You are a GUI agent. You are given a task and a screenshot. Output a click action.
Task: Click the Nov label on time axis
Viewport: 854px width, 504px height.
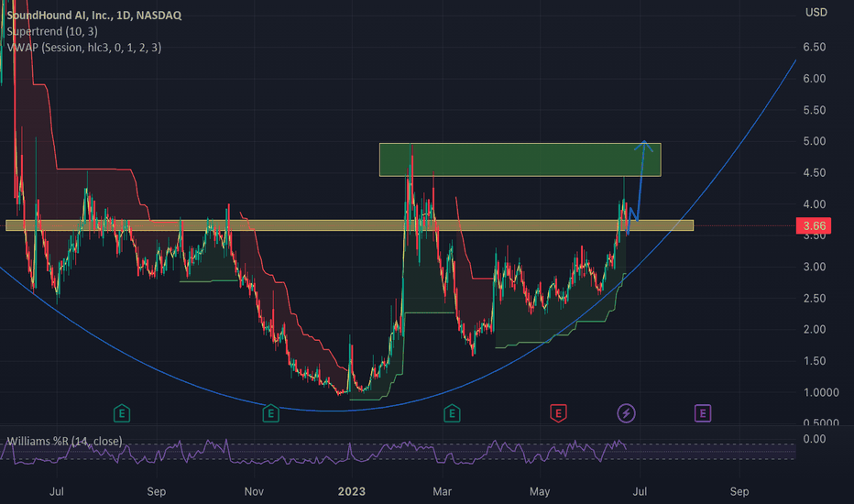coord(254,491)
